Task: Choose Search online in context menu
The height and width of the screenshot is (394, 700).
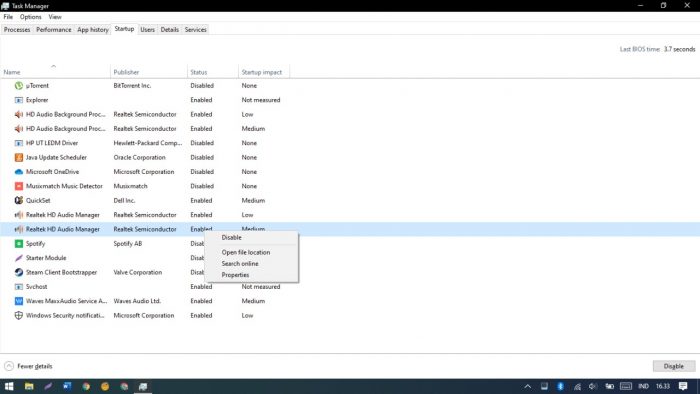Action: 251,264
